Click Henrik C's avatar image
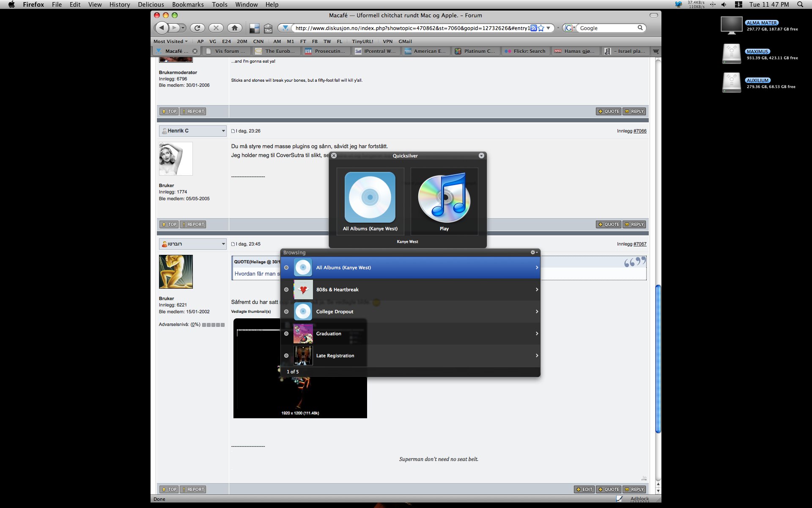Screen dimensions: 812x508 coord(176,159)
